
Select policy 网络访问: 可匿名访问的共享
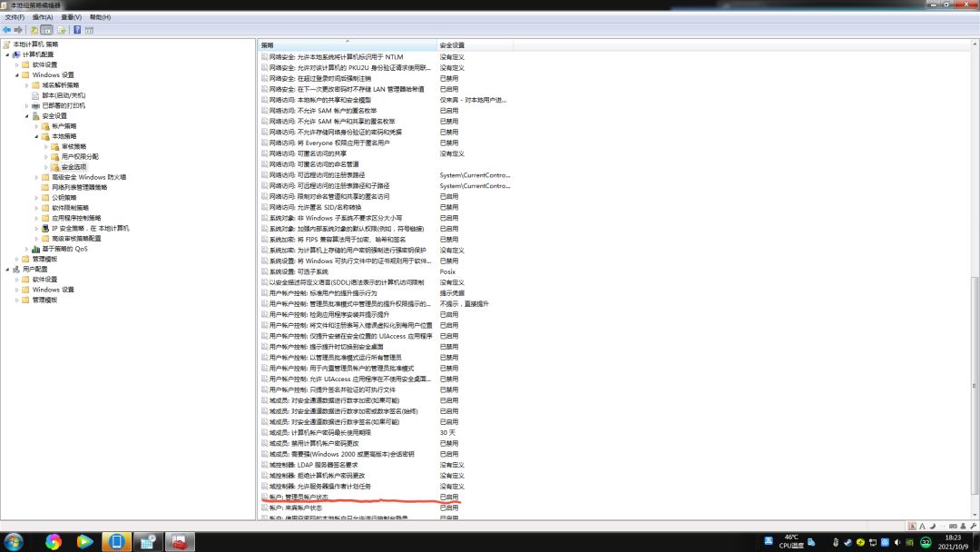point(308,153)
